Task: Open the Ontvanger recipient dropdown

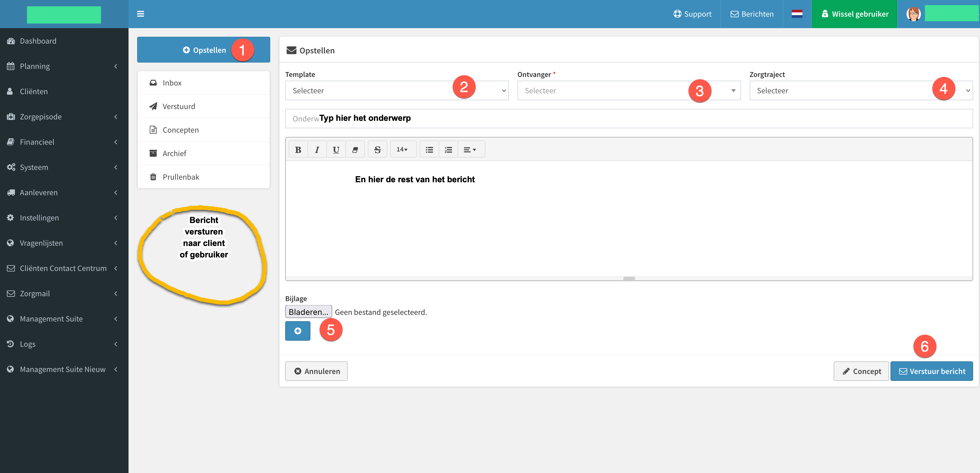Action: tap(629, 91)
